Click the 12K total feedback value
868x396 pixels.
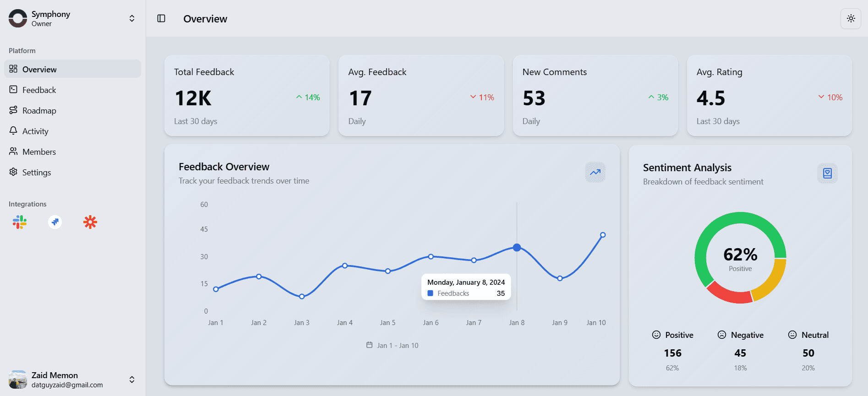(193, 98)
